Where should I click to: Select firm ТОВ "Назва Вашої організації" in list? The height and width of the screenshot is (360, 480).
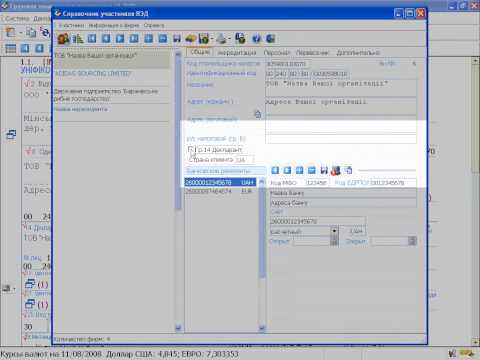click(x=112, y=59)
